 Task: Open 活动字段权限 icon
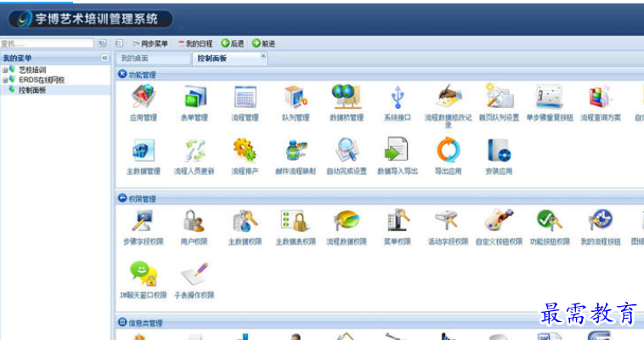[x=448, y=221]
